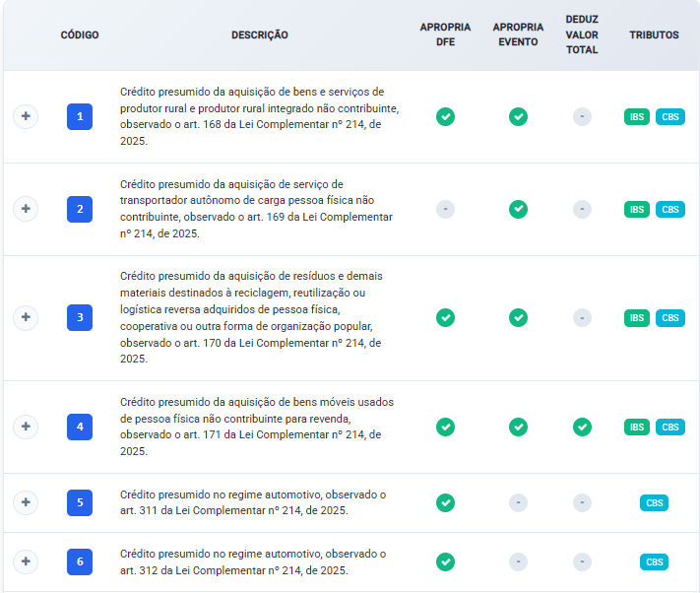Click Apropria Evento check icon in row 2
Screen dimensions: 700x593
click(518, 209)
